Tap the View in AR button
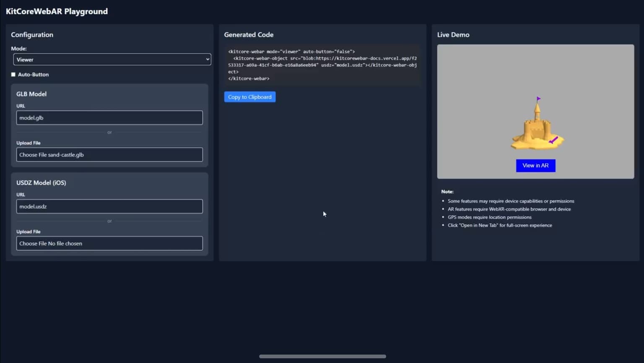 (x=535, y=166)
